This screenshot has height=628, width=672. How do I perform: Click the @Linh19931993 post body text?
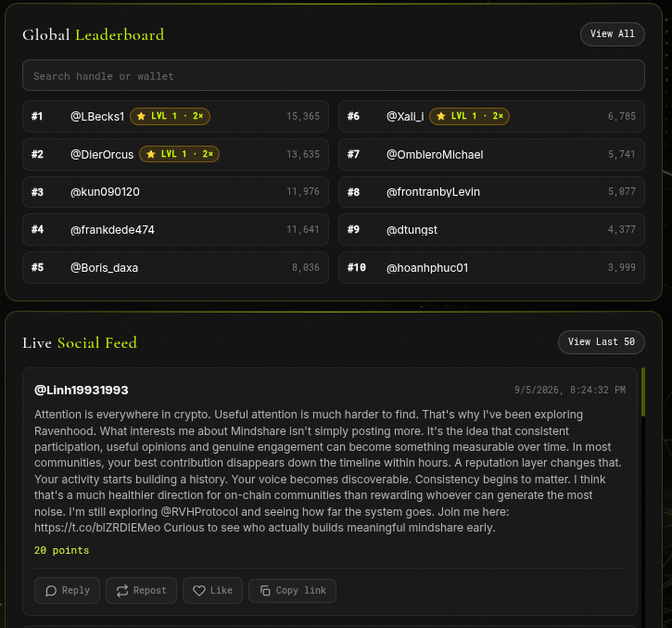click(329, 471)
